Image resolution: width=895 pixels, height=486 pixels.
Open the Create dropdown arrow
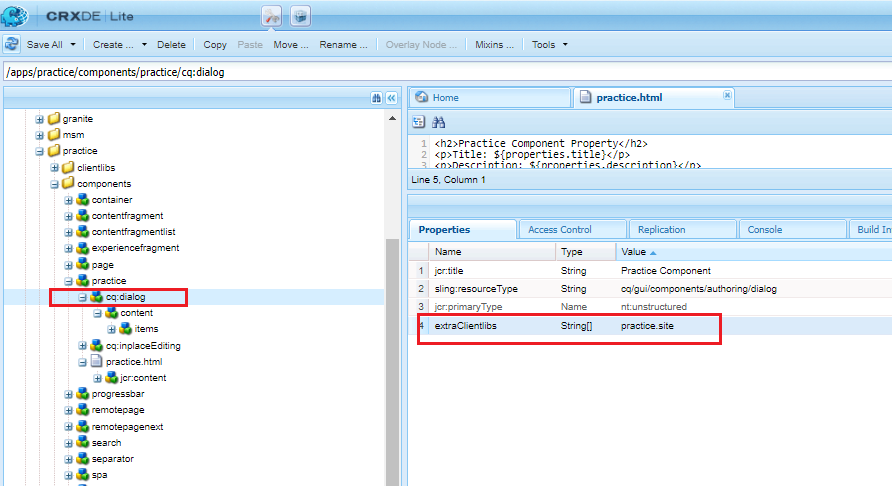click(144, 45)
